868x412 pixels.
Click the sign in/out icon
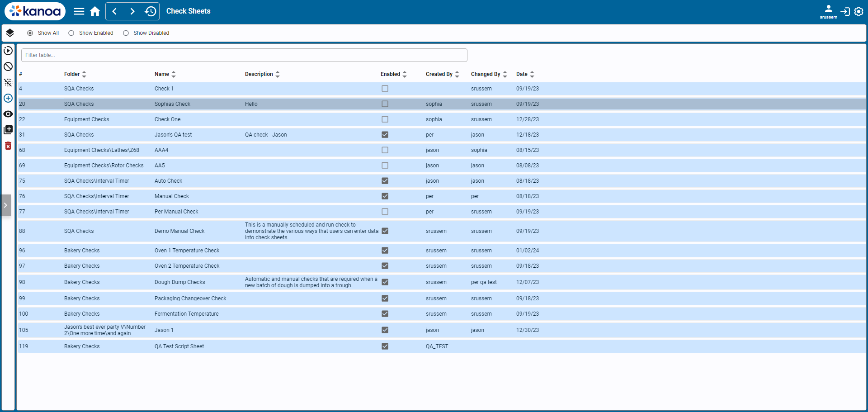pos(845,11)
